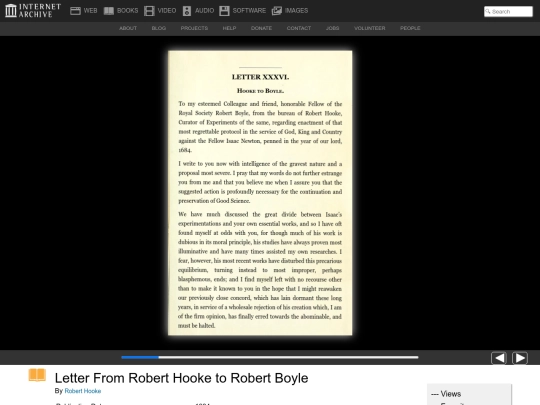This screenshot has width=540, height=405.
Task: Click the magnifier icon in search box
Action: (x=488, y=11)
